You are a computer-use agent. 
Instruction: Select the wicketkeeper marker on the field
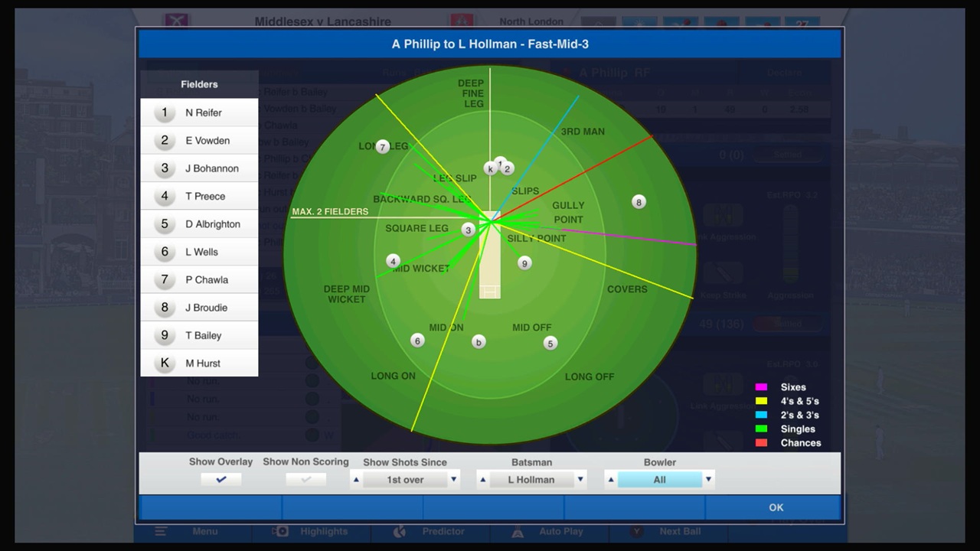tap(491, 168)
